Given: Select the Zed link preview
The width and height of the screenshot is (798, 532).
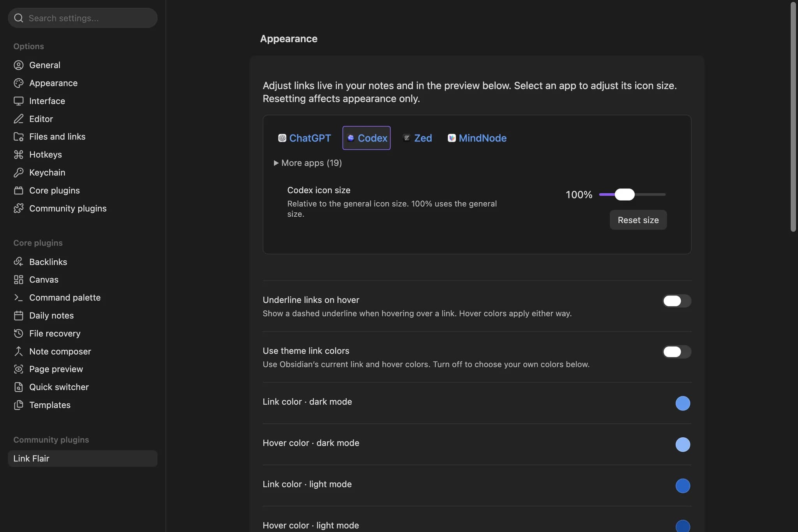Looking at the screenshot, I should (x=417, y=138).
